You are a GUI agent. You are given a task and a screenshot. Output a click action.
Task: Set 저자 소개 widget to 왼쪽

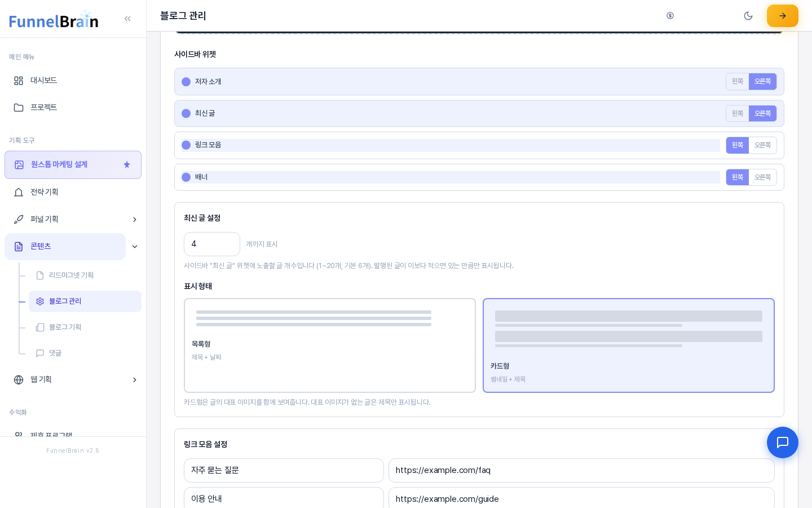pyautogui.click(x=738, y=81)
